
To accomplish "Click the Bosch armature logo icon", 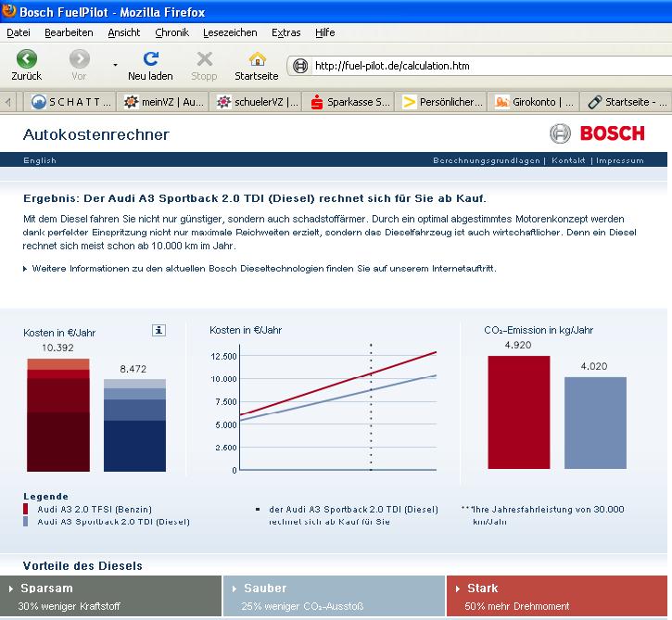I will [560, 133].
